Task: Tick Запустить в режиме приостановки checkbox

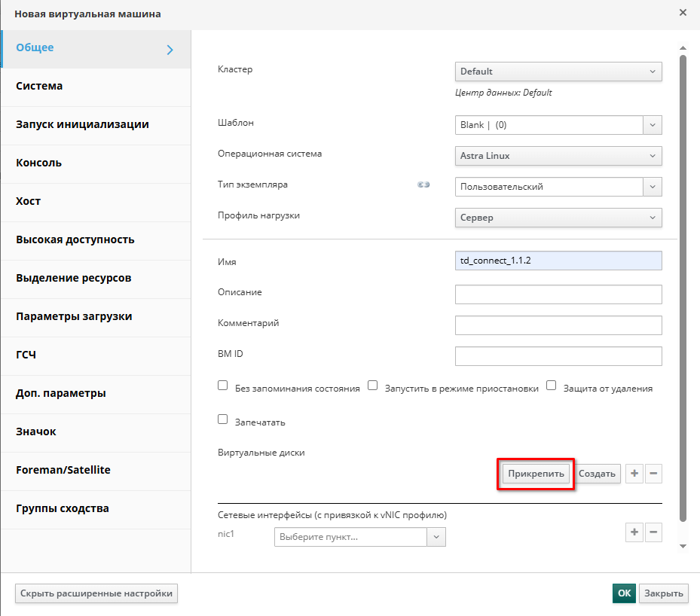Action: click(372, 386)
